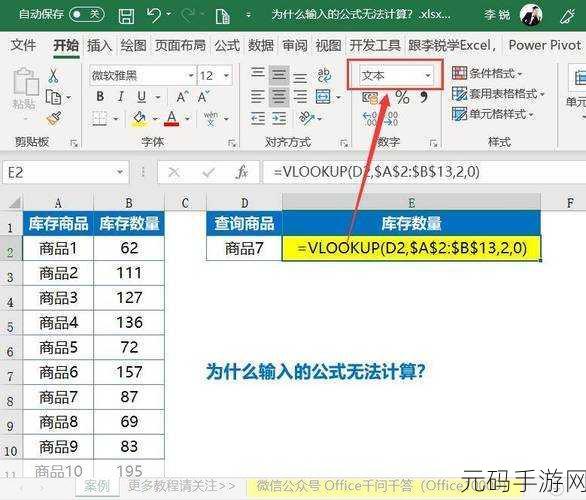Toggle Align Right
This screenshot has width=586, height=500.
pyautogui.click(x=300, y=97)
